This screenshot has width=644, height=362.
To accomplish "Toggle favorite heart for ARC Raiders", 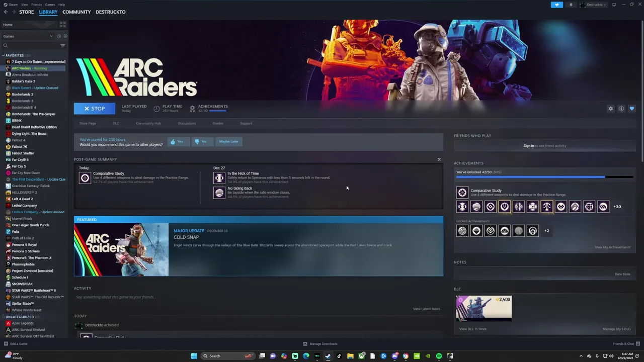I will [632, 109].
